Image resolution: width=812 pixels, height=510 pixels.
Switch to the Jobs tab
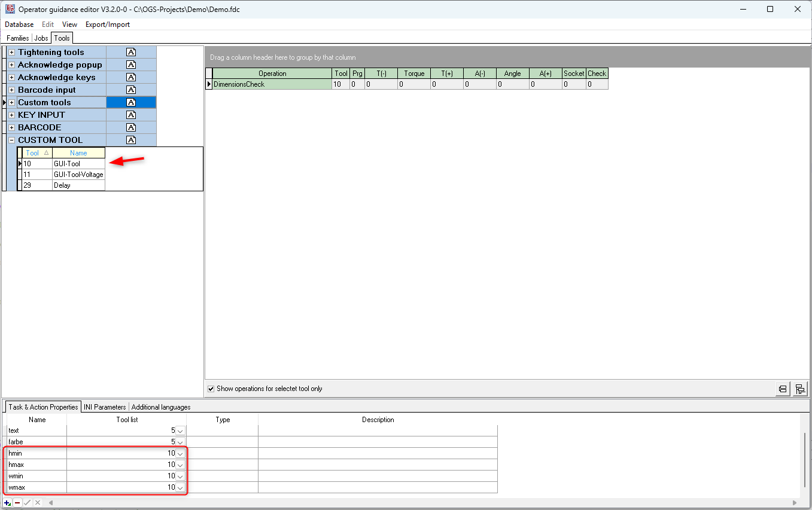point(41,38)
